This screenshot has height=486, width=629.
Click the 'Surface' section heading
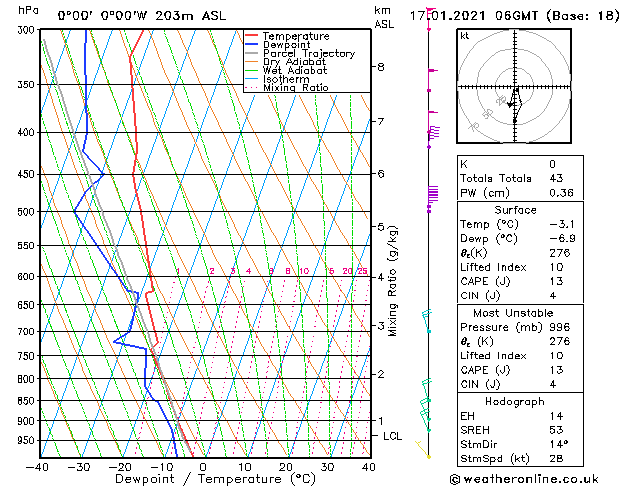tap(515, 210)
